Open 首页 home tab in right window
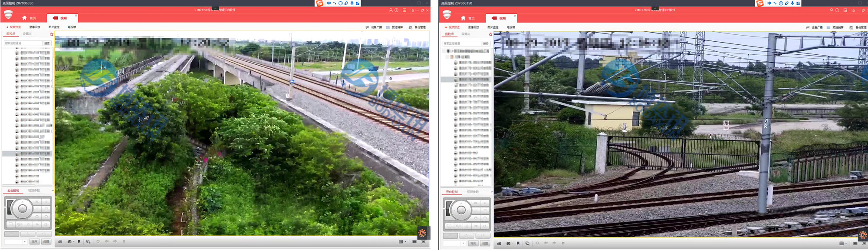Image resolution: width=868 pixels, height=250 pixels. pyautogui.click(x=468, y=18)
